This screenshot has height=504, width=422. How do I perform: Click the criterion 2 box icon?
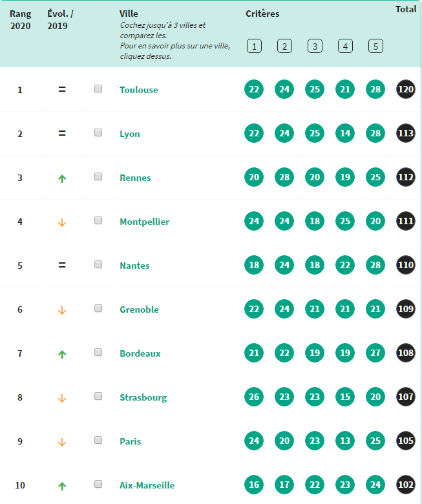(284, 47)
